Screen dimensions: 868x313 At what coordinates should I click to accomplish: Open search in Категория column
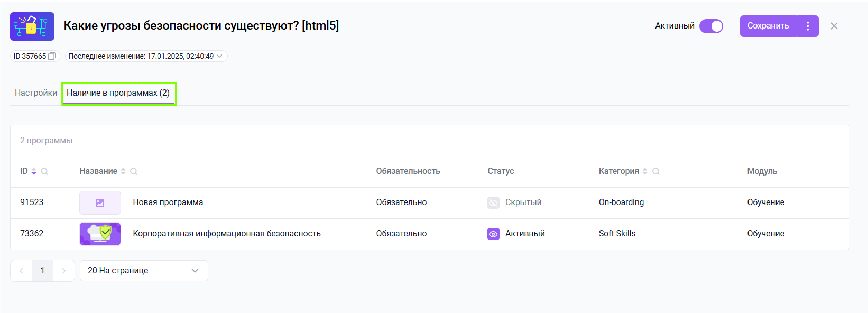[656, 171]
